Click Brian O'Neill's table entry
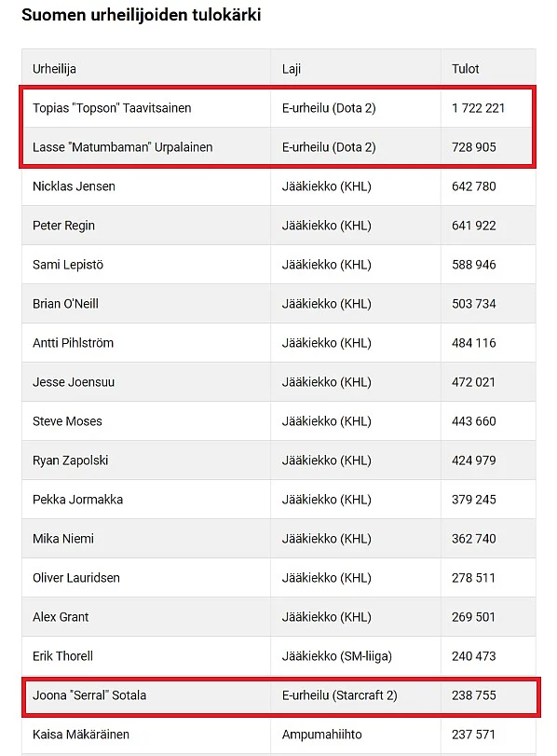The image size is (557, 756). pos(65,304)
